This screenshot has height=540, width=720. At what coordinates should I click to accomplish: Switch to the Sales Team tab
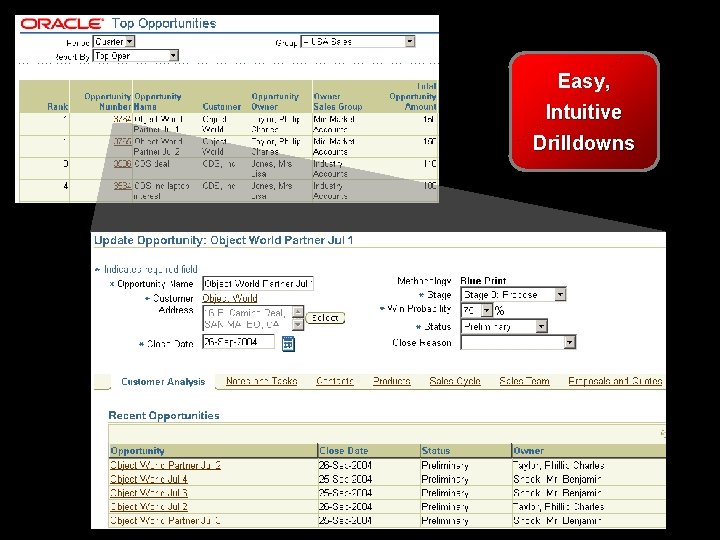click(524, 381)
